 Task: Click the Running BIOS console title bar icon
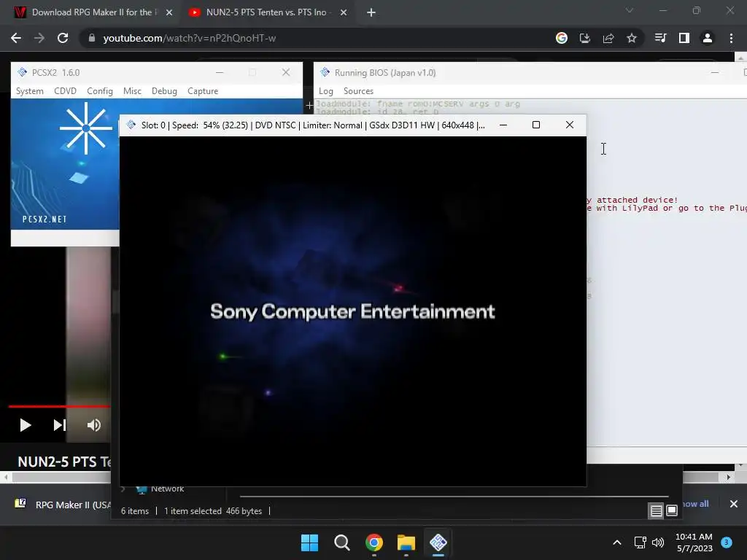pyautogui.click(x=325, y=72)
